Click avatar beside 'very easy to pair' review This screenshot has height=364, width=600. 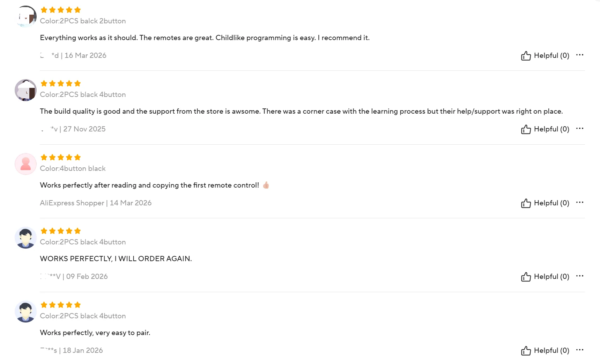click(x=26, y=311)
